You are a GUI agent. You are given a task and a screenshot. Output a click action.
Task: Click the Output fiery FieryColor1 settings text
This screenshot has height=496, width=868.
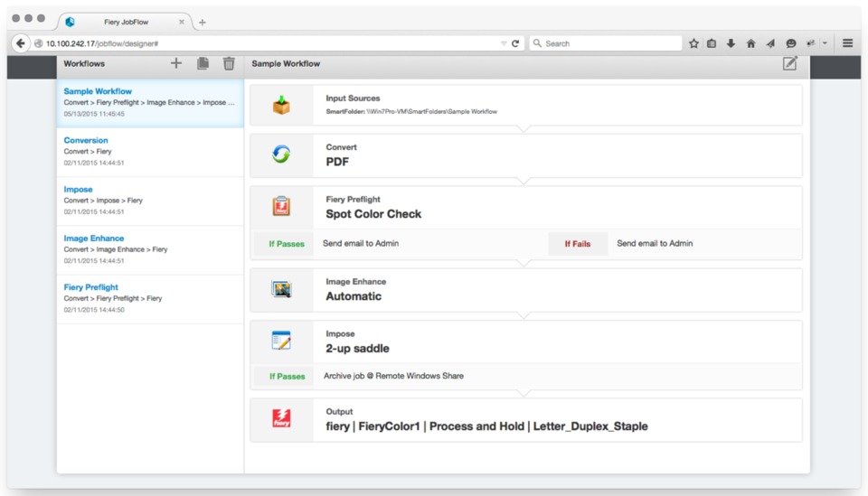tap(486, 426)
